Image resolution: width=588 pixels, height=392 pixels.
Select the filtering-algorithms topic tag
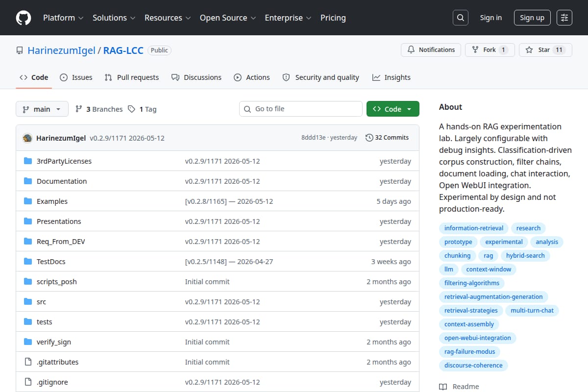click(x=472, y=283)
